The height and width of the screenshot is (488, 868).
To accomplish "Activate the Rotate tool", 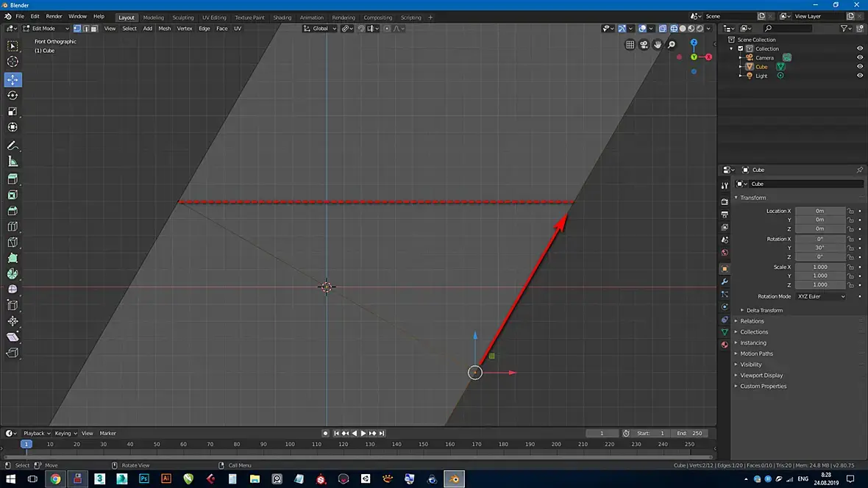I will [x=13, y=96].
